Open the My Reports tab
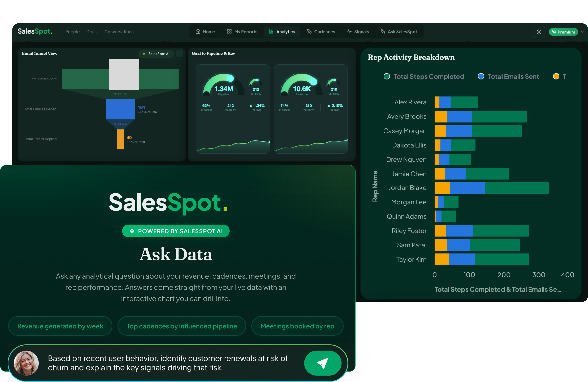 click(242, 32)
